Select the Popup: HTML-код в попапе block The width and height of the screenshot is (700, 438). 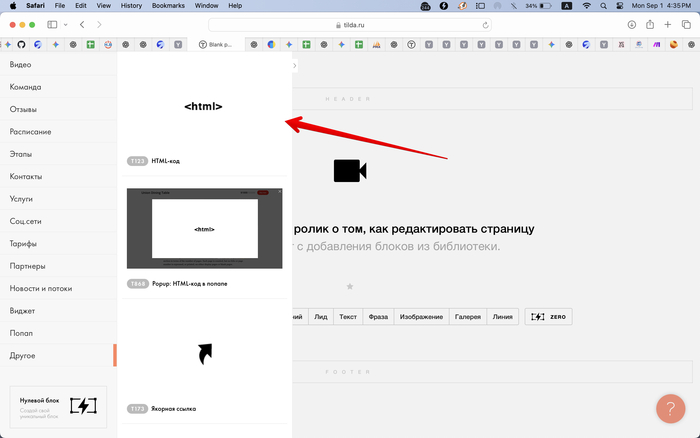click(204, 229)
